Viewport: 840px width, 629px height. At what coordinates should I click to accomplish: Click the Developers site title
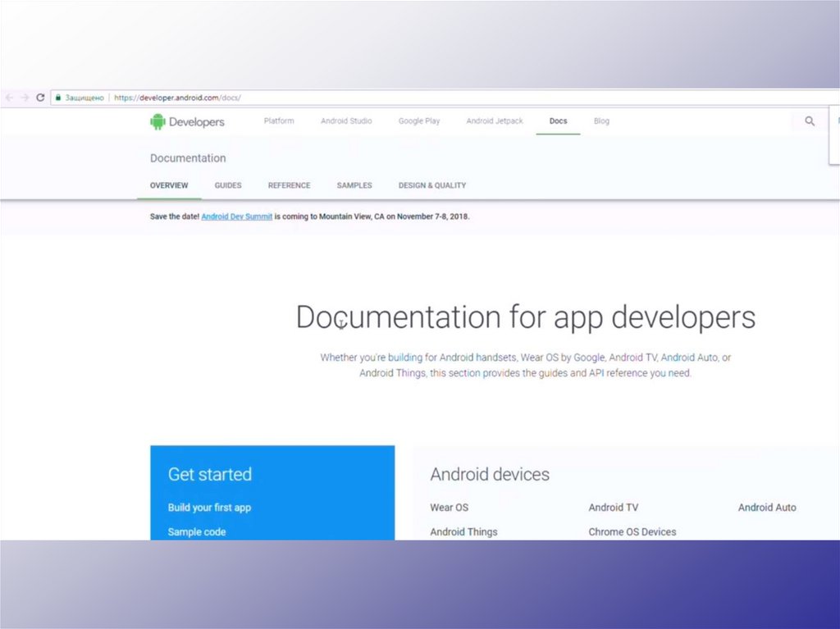[197, 122]
